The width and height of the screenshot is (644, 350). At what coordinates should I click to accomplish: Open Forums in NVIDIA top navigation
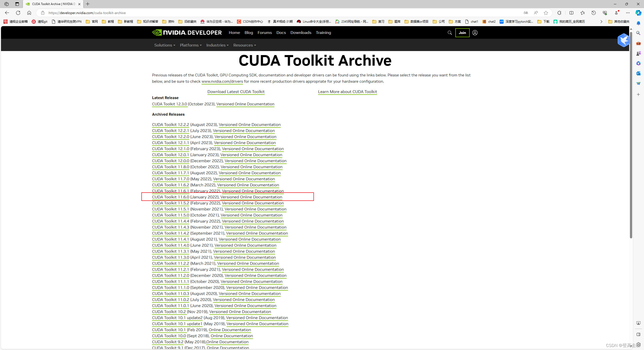click(264, 33)
